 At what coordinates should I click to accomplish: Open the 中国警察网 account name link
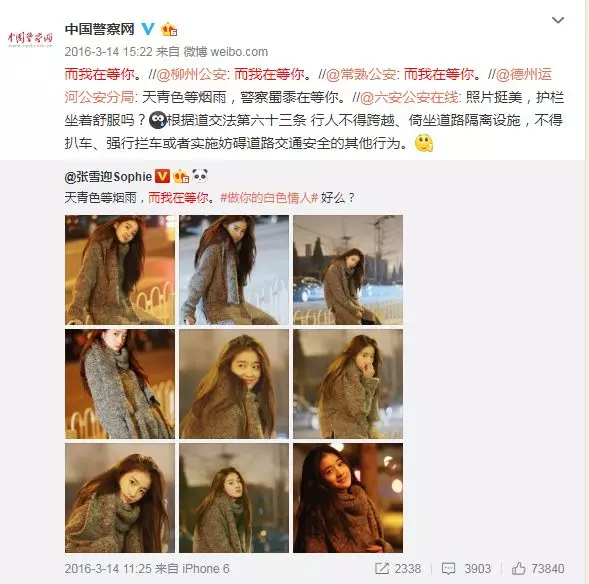point(100,29)
